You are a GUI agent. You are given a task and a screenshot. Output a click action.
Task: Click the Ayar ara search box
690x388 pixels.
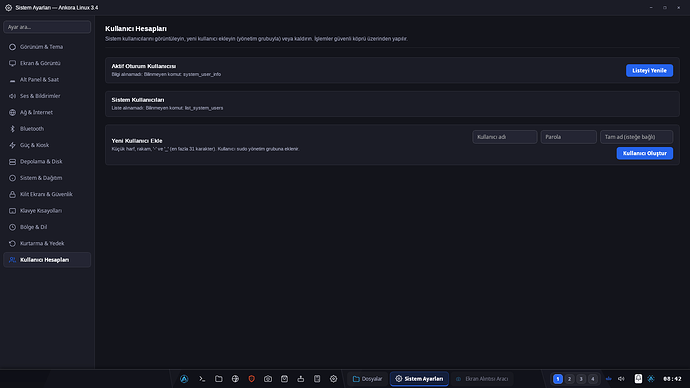tap(47, 27)
